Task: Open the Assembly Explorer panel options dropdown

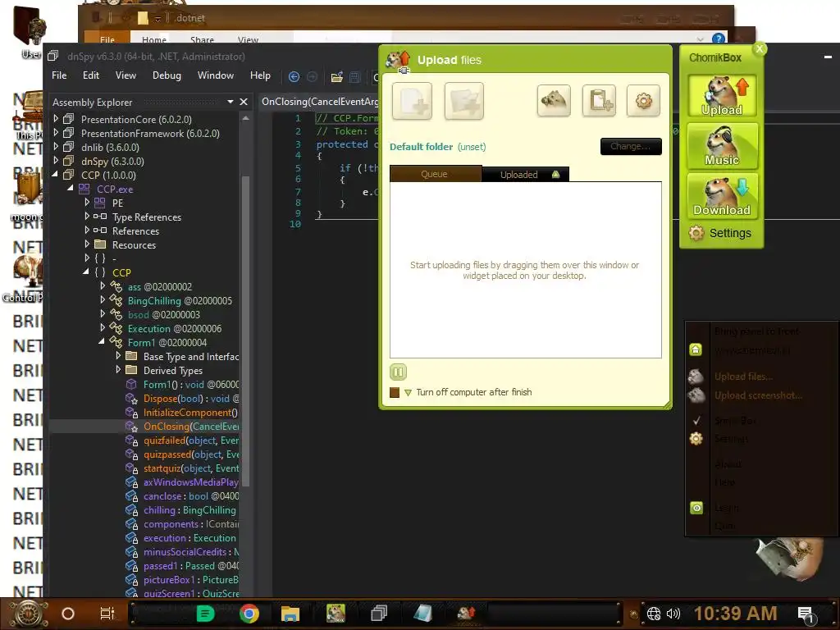Action: pyautogui.click(x=231, y=102)
